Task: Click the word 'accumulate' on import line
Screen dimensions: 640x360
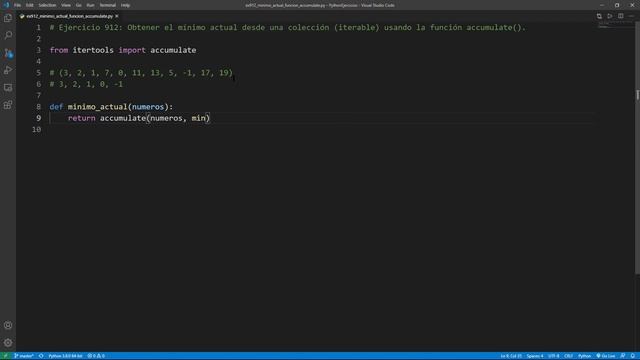Action: [x=173, y=50]
